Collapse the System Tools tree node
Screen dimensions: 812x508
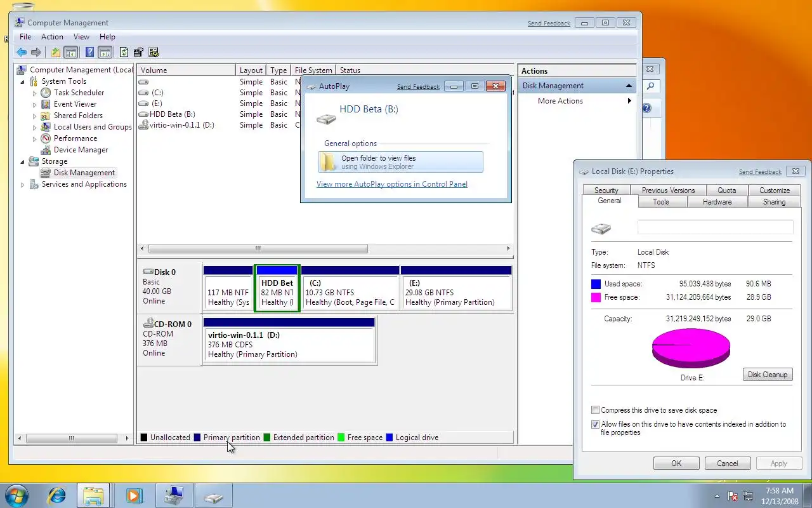point(23,82)
